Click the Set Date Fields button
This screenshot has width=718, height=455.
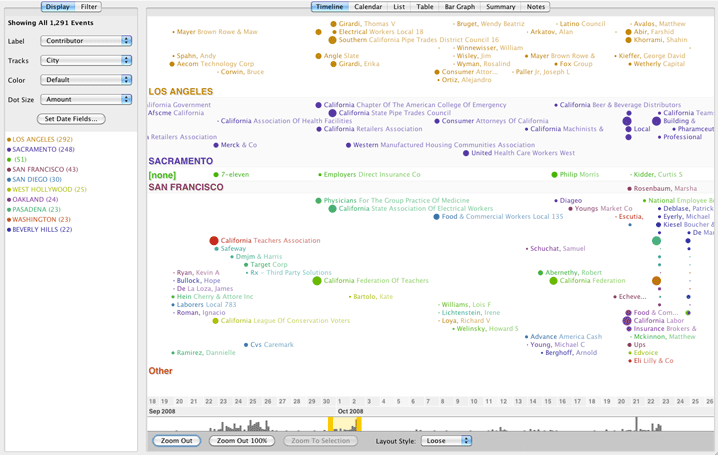click(71, 119)
